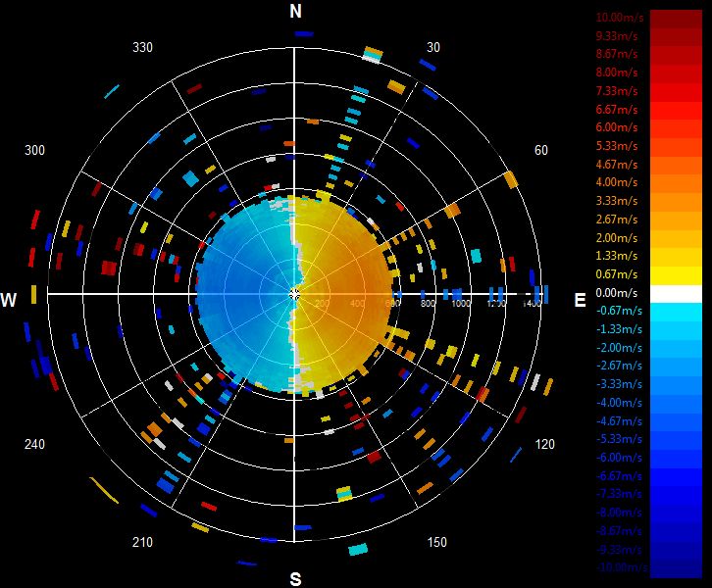Click the 10.00m/s legend value
Screen dimensions: 712x588
coord(620,18)
